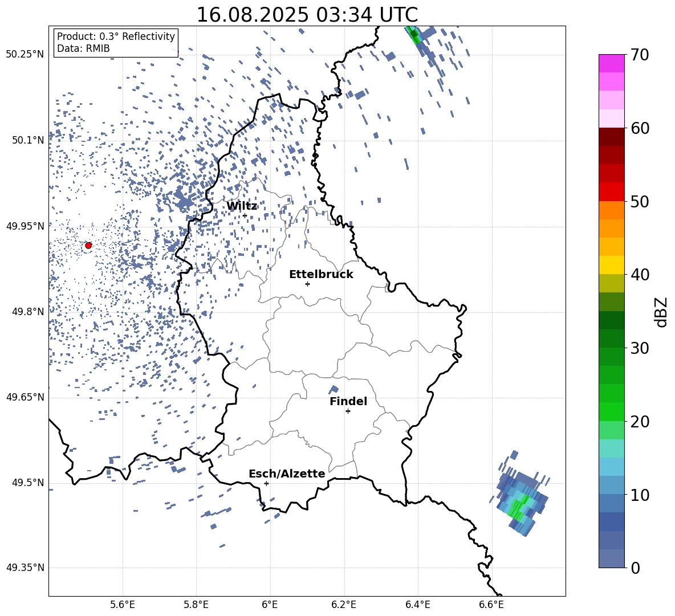This screenshot has height=616, width=675.
Task: Click the small echo just above Findel label
Action: point(334,390)
